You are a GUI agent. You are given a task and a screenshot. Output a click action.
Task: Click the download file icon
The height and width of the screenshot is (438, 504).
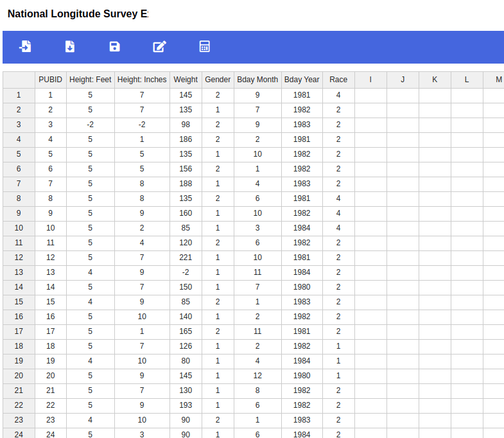point(70,46)
